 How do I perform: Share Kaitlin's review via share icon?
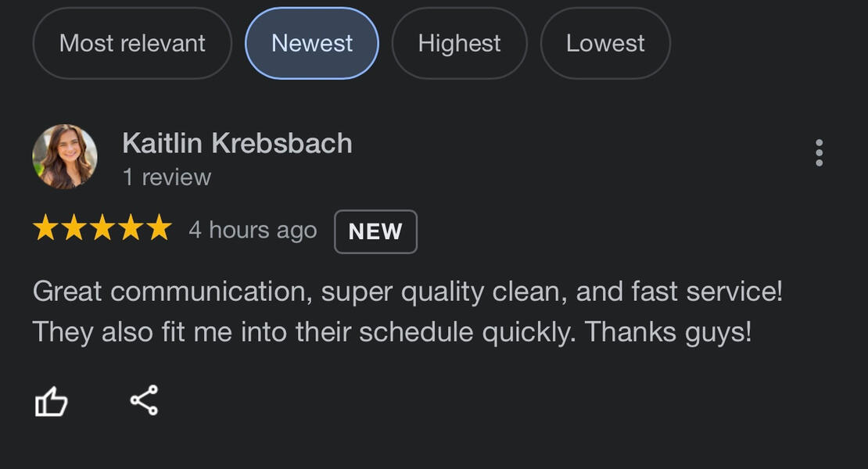144,400
